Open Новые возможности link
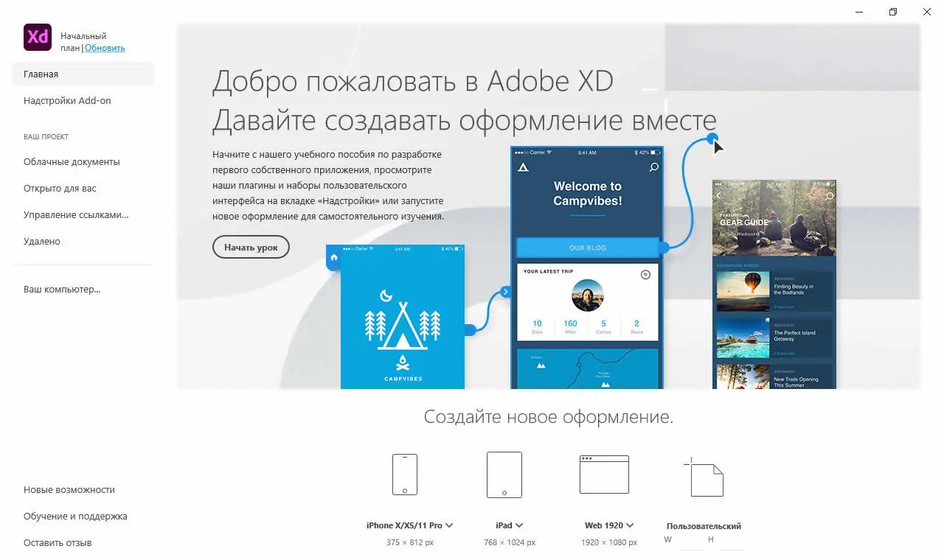Image resolution: width=944 pixels, height=560 pixels. (x=69, y=490)
